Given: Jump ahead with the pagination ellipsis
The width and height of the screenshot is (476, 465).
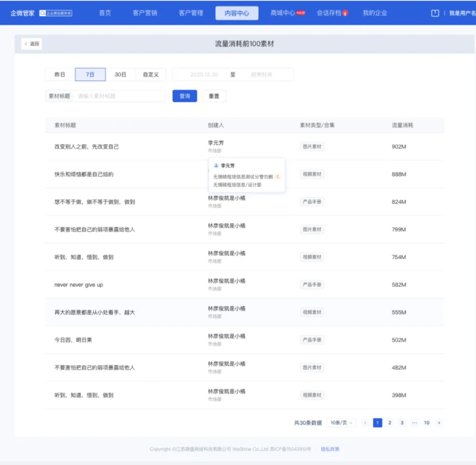Looking at the screenshot, I should point(414,423).
